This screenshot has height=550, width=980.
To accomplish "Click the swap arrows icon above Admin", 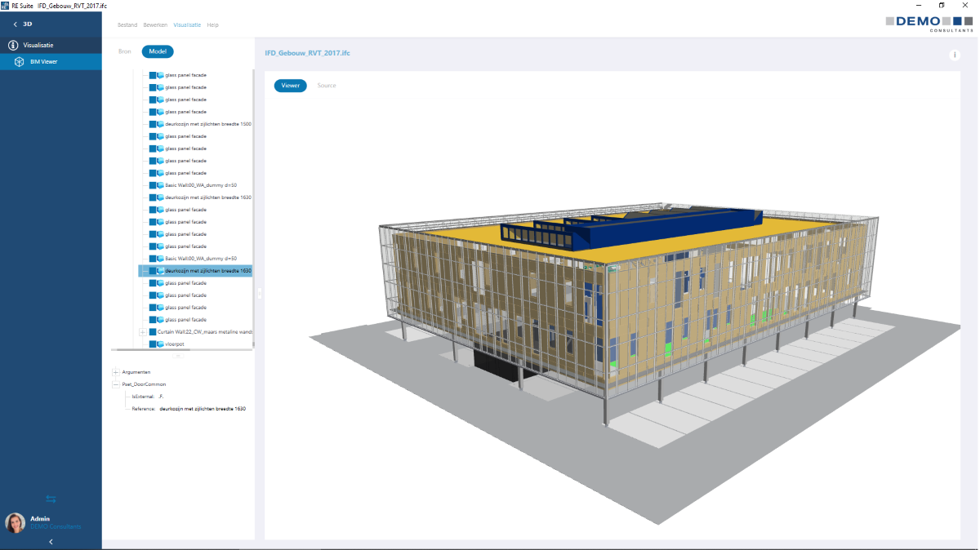I will point(51,499).
